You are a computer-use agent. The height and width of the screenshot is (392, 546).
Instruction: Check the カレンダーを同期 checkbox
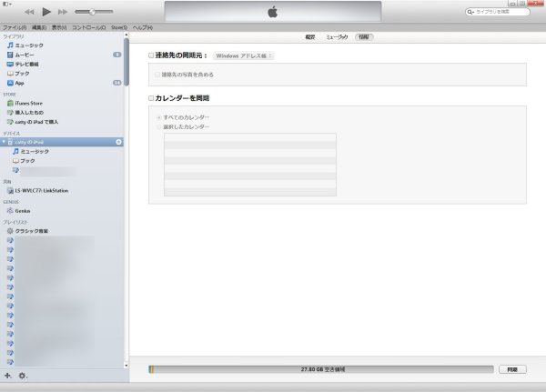(x=151, y=98)
